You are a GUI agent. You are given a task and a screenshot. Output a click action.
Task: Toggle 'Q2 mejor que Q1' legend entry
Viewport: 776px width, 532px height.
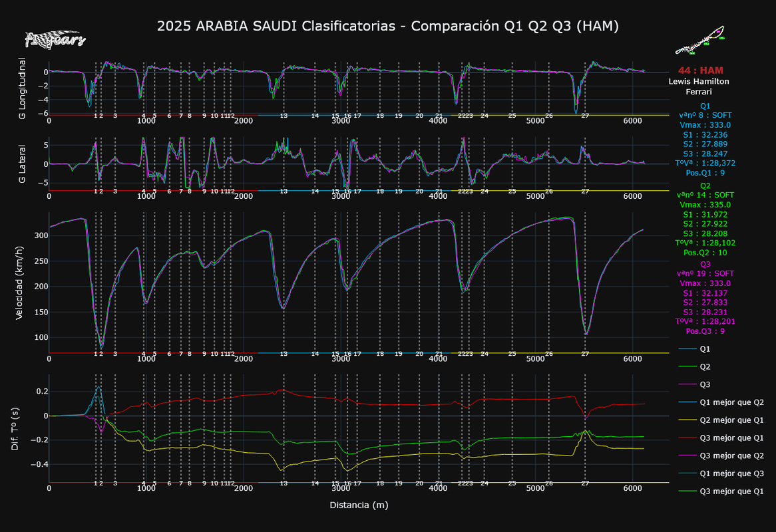pyautogui.click(x=721, y=420)
